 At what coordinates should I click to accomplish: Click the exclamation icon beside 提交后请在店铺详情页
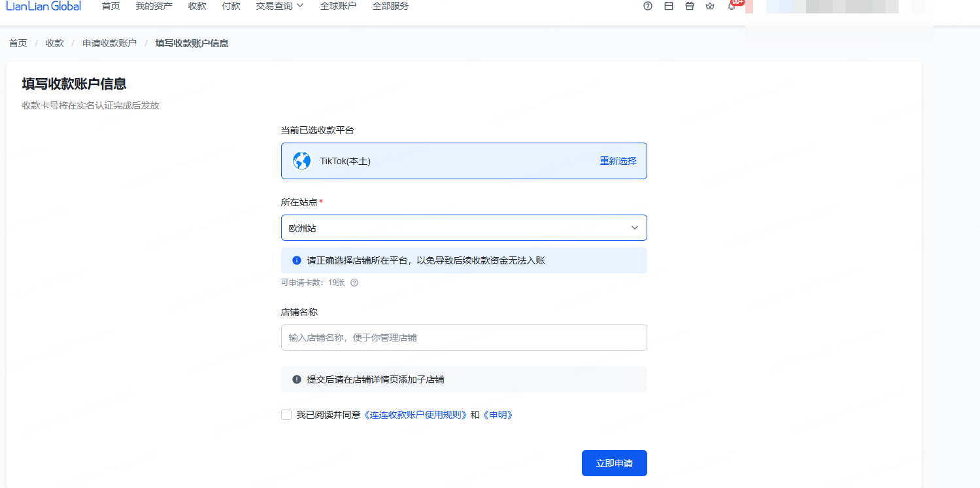(x=297, y=379)
